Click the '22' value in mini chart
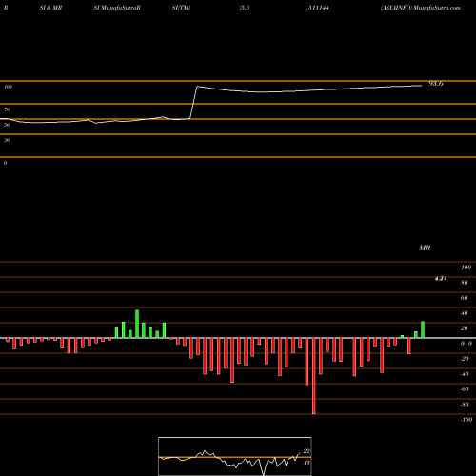Image resolution: width=476 pixels, height=476 pixels. coord(307,451)
